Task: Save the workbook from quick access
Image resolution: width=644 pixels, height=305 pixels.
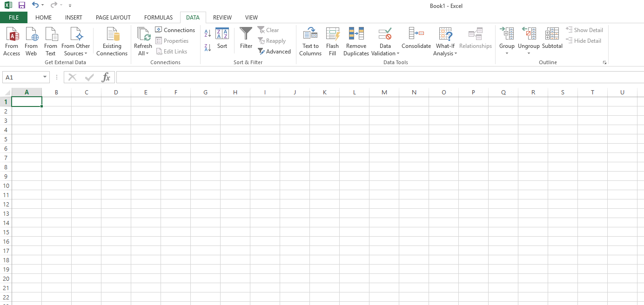Action: 21,5
